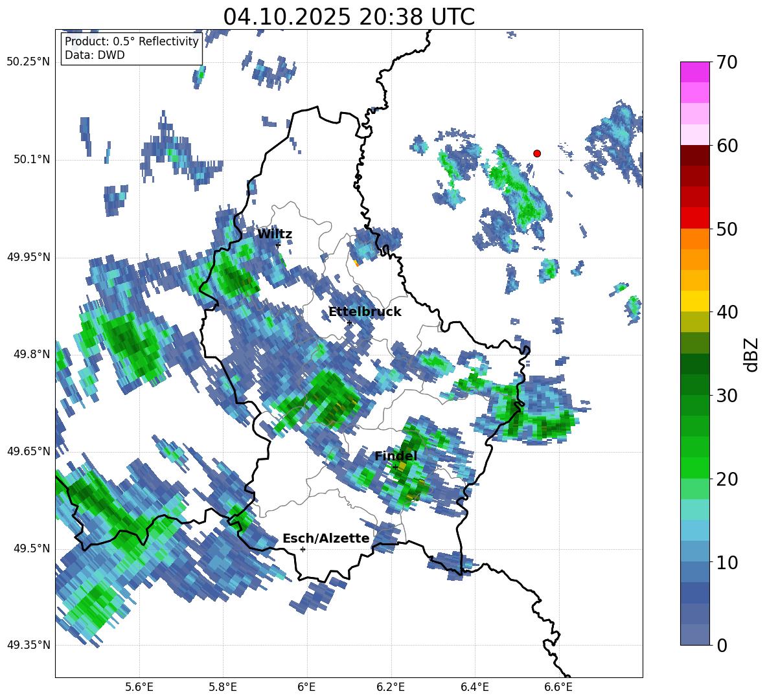Click the Wiltz city label

click(x=275, y=234)
